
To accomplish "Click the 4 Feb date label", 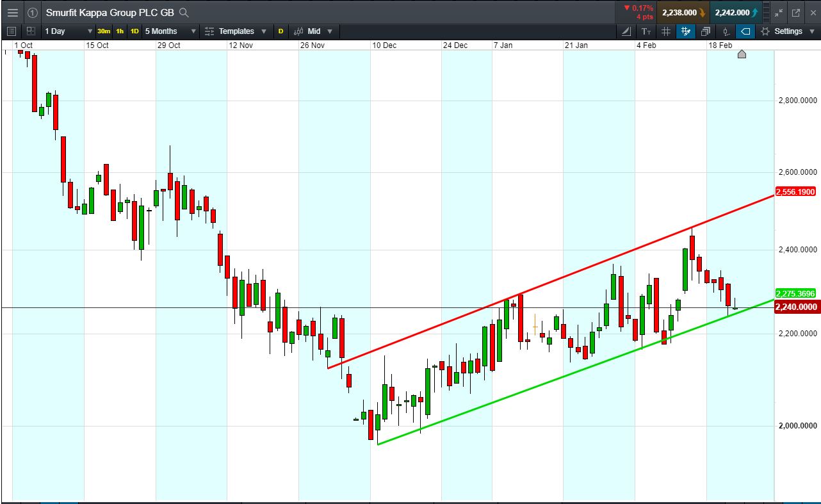I will [646, 45].
